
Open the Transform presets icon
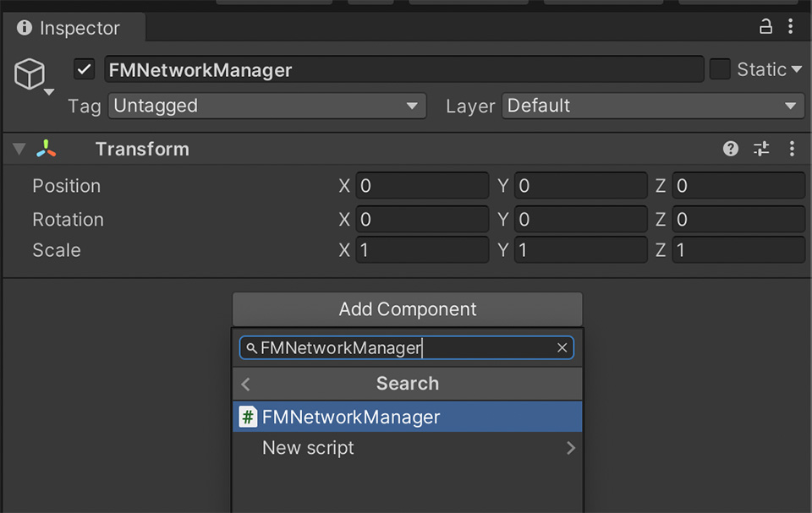(761, 149)
